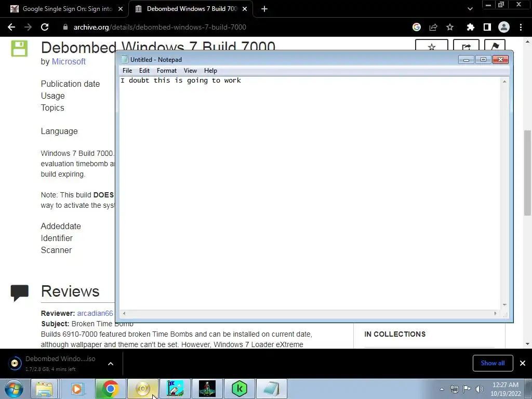The width and height of the screenshot is (532, 399).
Task: Open the Windows Start orb
Action: 14,389
